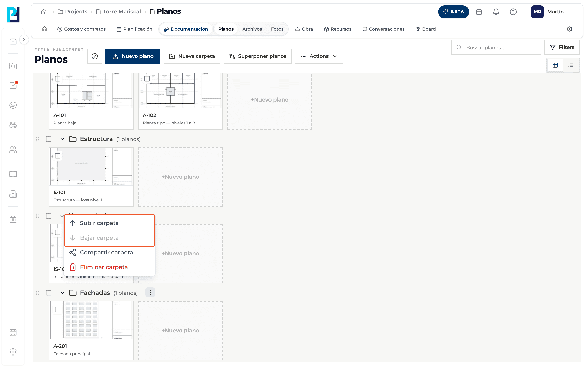Focus the Buscar planos search field
The width and height of the screenshot is (588, 367).
[x=496, y=48]
